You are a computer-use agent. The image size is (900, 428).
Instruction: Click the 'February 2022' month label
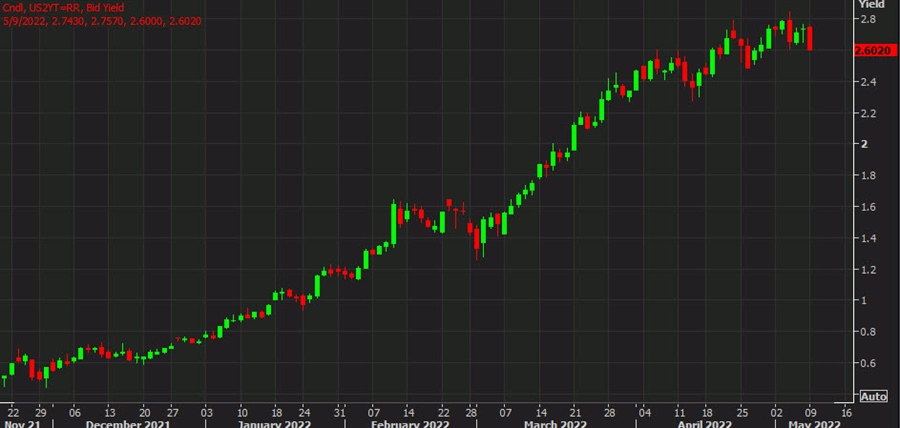[x=408, y=424]
